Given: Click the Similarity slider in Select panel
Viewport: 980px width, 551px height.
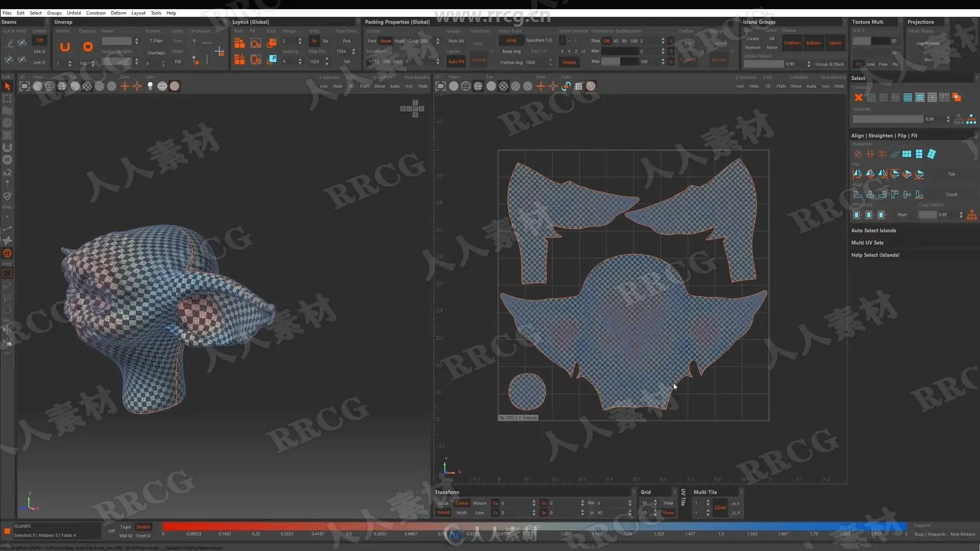Looking at the screenshot, I should click(x=888, y=119).
